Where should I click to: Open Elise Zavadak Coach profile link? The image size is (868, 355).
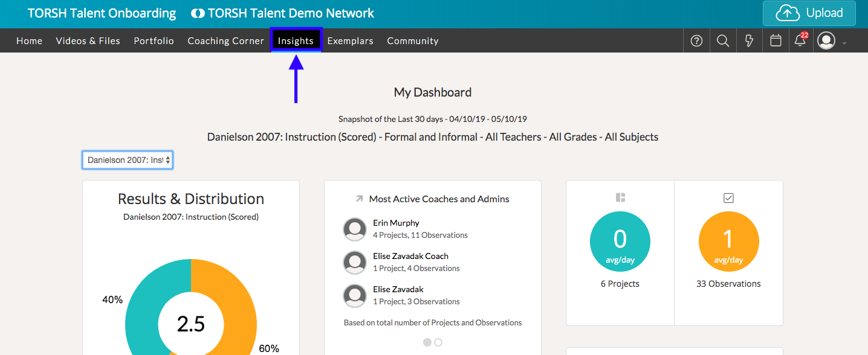click(x=410, y=256)
